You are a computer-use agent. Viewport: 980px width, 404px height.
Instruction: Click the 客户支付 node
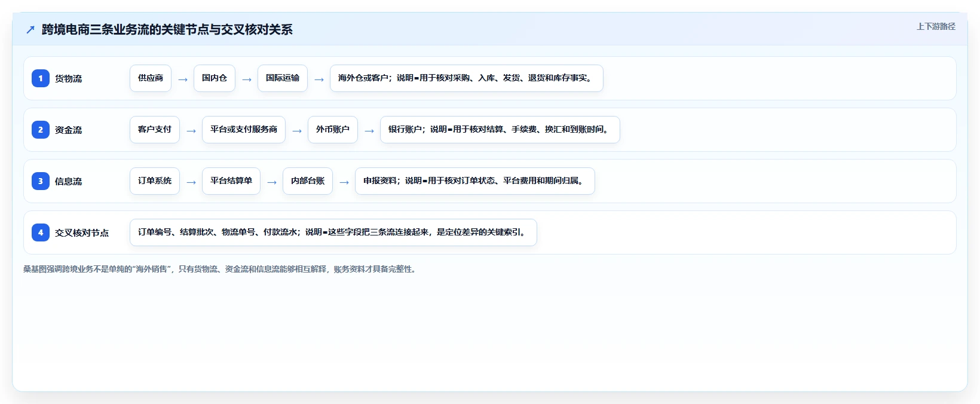(x=155, y=130)
